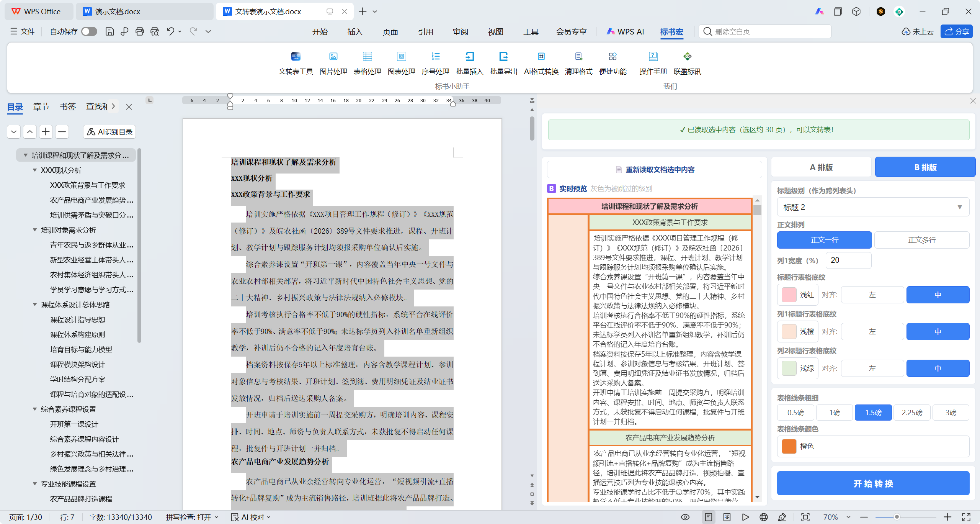
Task: Open 操作手册 user manual
Action: click(653, 63)
